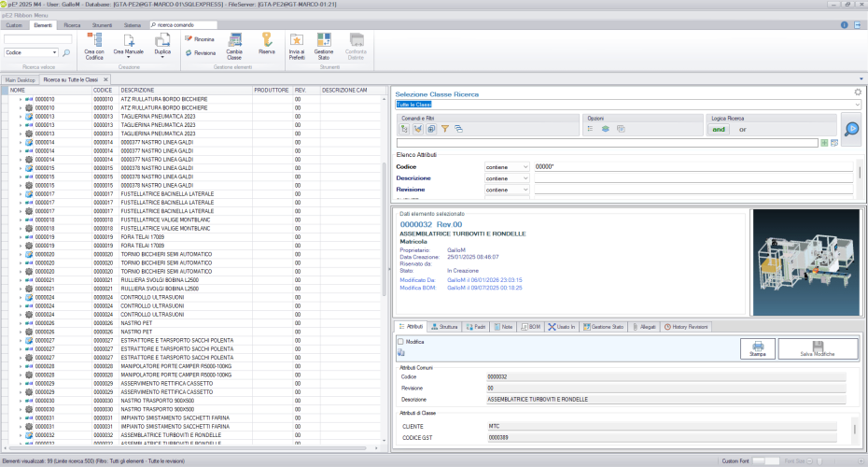Switch to the Strumenti ribbon tab

point(103,24)
